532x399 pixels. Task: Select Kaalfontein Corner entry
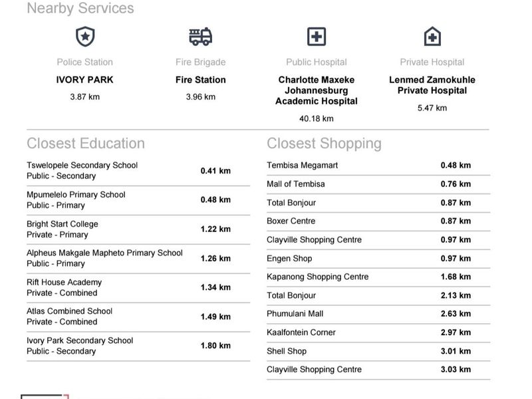point(378,332)
